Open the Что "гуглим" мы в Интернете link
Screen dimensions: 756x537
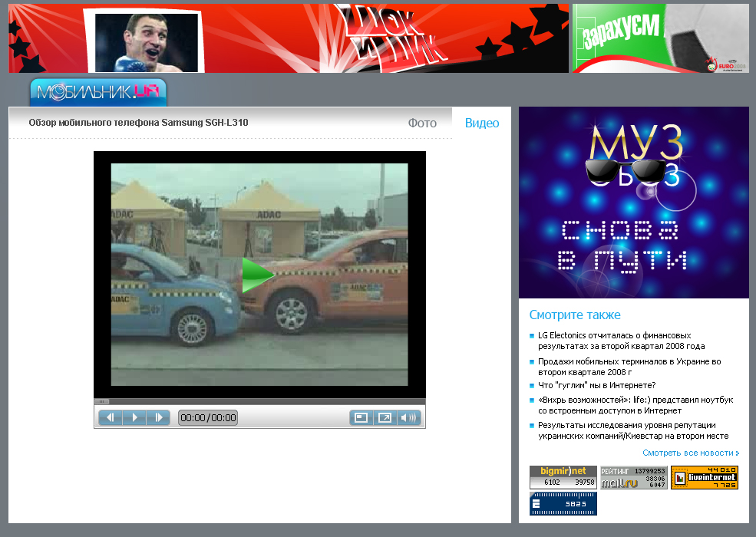tap(597, 385)
